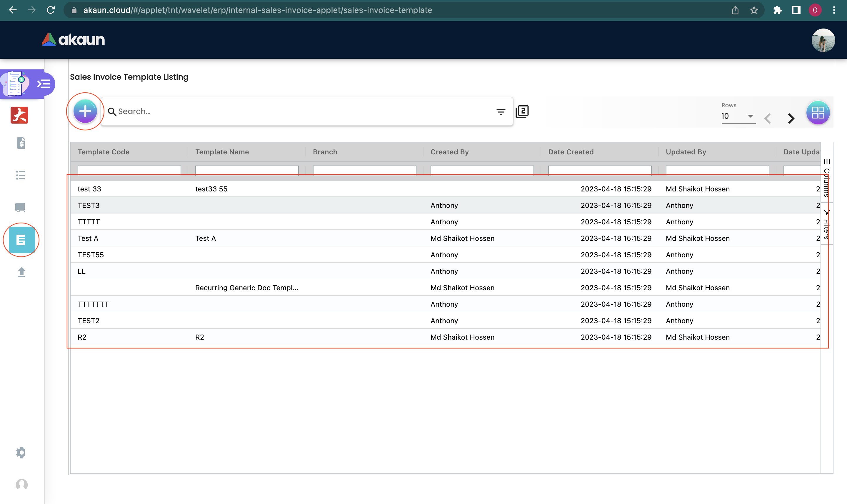847x504 pixels.
Task: Sort by Template Code column header
Action: click(x=104, y=152)
